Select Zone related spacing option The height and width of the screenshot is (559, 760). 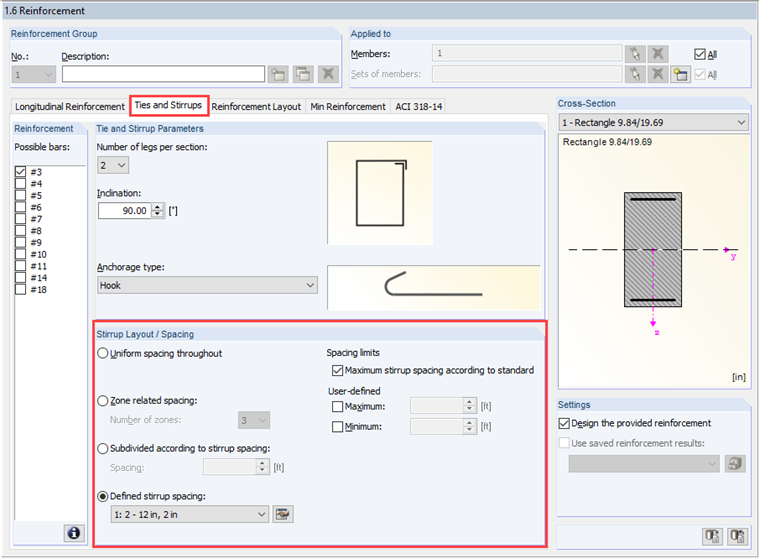pyautogui.click(x=103, y=401)
